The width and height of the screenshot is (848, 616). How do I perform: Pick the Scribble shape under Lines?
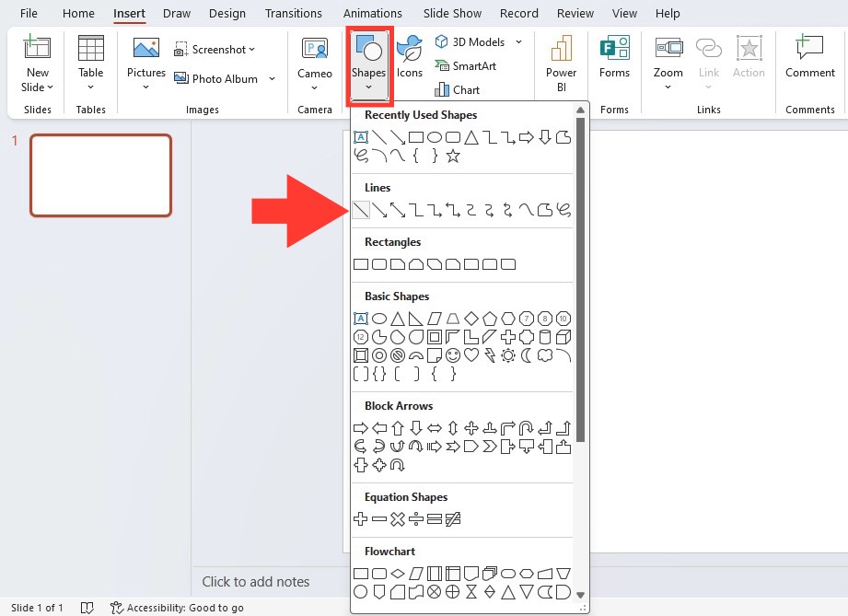coord(563,210)
